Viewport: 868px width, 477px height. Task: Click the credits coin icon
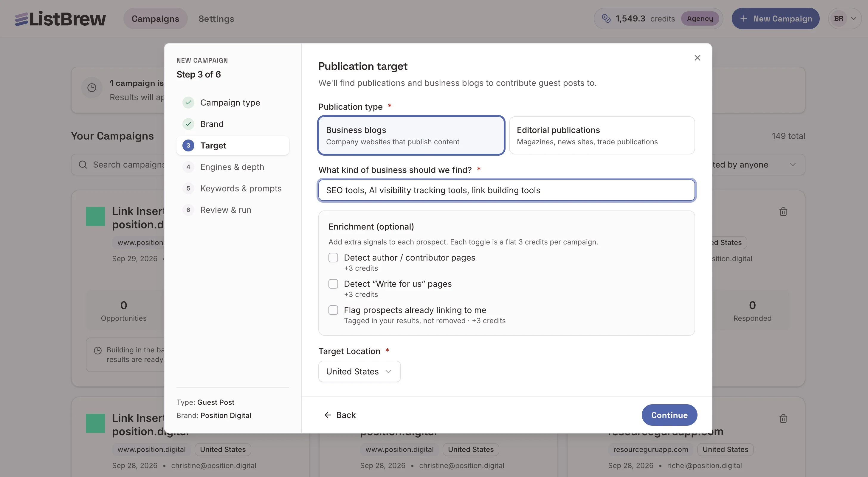tap(606, 18)
